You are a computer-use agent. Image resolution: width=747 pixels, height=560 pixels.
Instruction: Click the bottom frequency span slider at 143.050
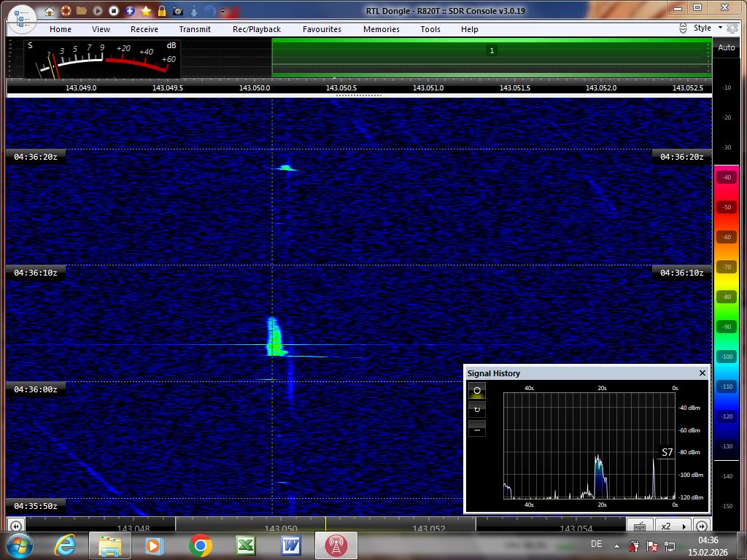click(325, 525)
